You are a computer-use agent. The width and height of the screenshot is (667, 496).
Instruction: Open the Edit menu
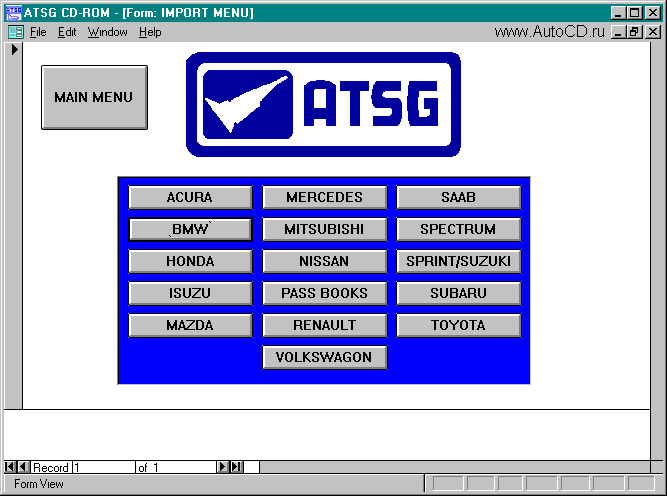click(67, 32)
